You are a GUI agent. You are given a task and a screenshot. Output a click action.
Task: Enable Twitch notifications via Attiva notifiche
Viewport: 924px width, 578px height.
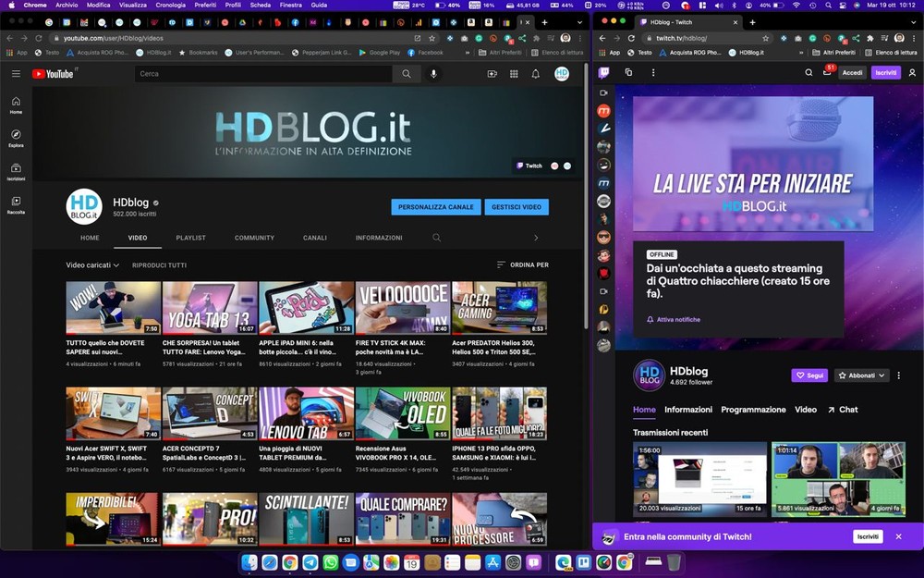674,320
